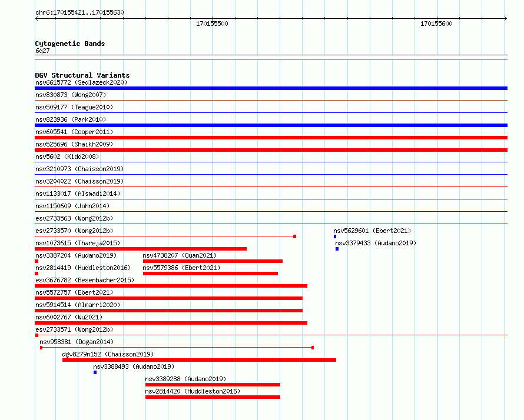524x420 pixels.
Task: Select dgv8279n152 (Chaisson2019) label
Action: pyautogui.click(x=108, y=354)
